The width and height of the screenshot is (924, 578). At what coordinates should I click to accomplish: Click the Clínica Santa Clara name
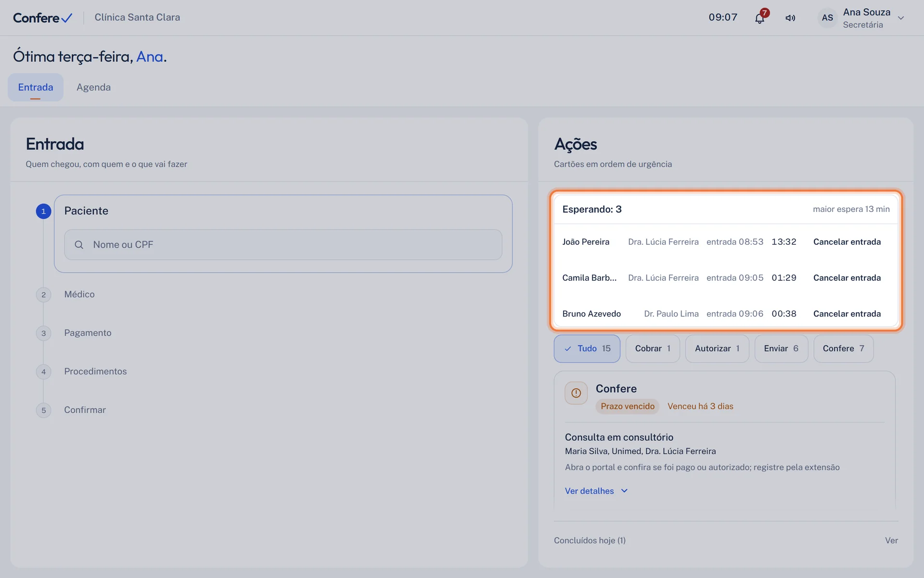[137, 17]
